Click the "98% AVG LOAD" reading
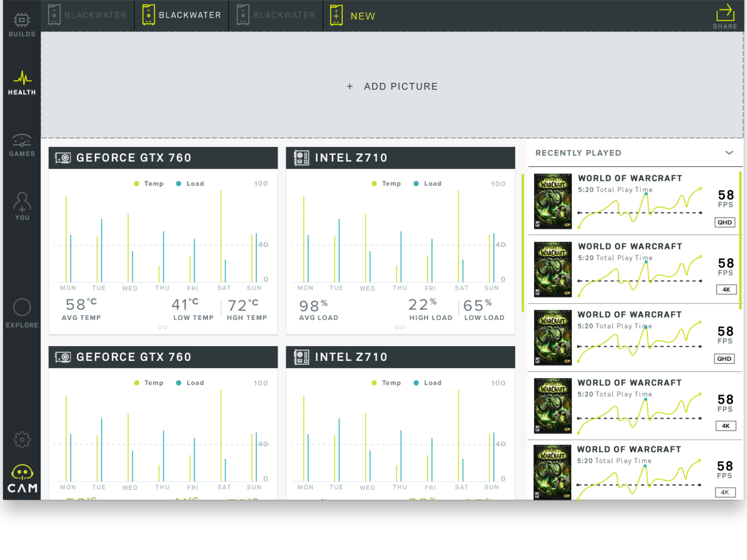The height and width of the screenshot is (560, 747). (319, 310)
